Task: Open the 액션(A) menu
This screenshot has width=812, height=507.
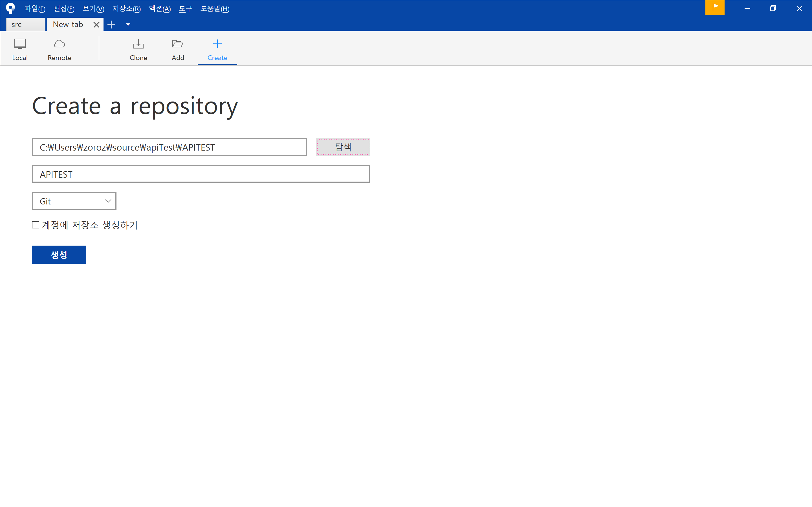Action: point(160,9)
